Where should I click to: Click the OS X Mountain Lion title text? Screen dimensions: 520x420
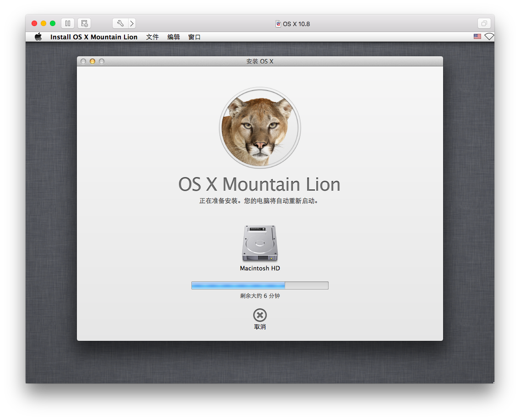(x=260, y=184)
